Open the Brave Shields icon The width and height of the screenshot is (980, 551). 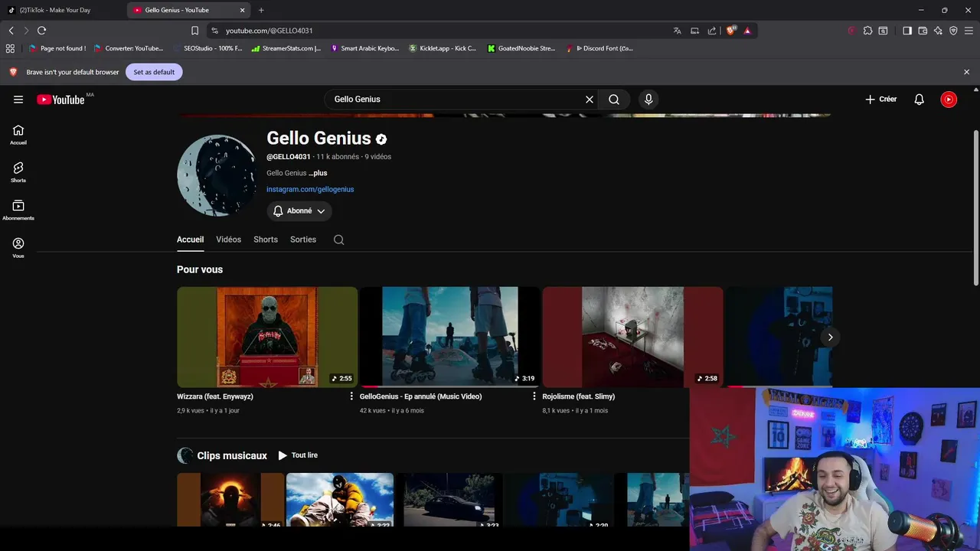pyautogui.click(x=731, y=31)
